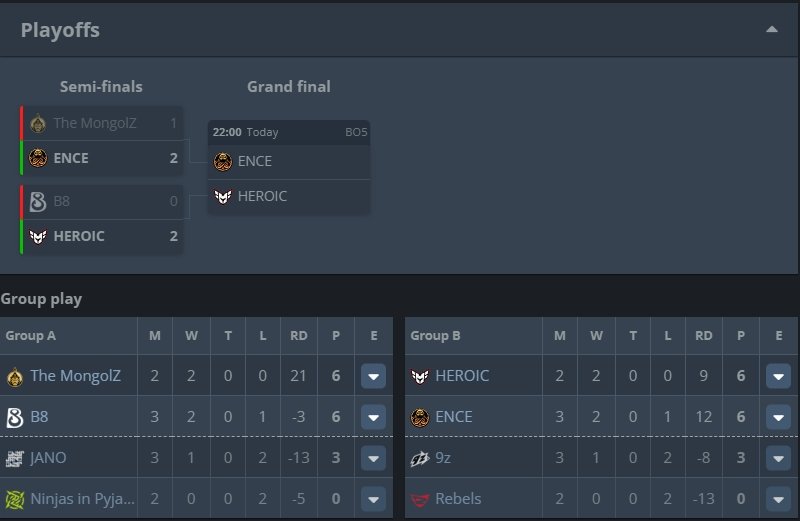The width and height of the screenshot is (800, 521).
Task: Click the HEROIC logo in Group B table
Action: click(420, 377)
